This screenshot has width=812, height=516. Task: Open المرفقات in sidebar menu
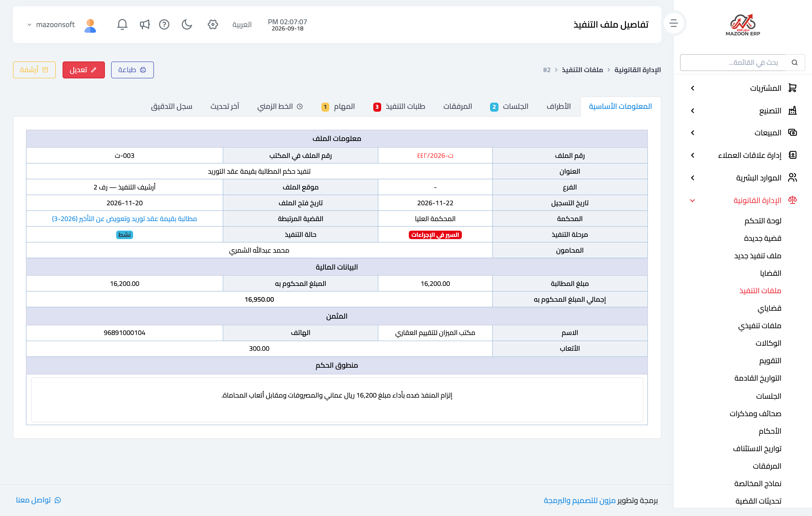[x=767, y=466]
